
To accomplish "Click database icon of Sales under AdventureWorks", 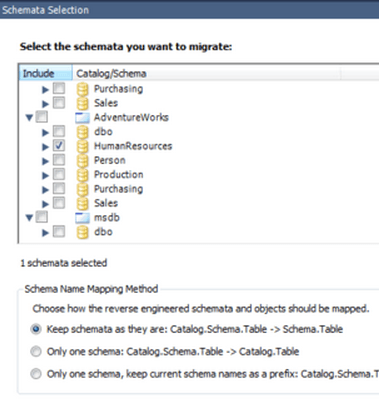I will (82, 204).
